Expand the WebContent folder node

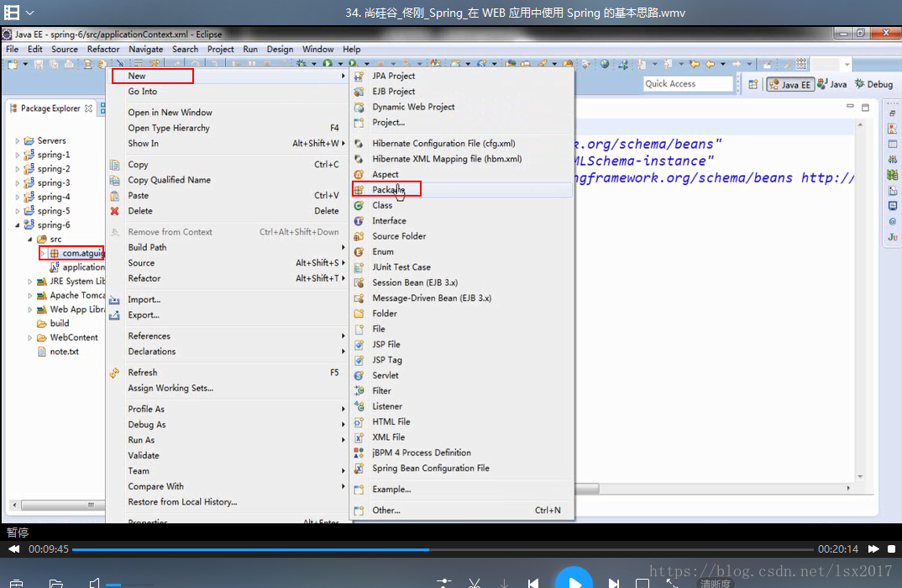point(30,338)
